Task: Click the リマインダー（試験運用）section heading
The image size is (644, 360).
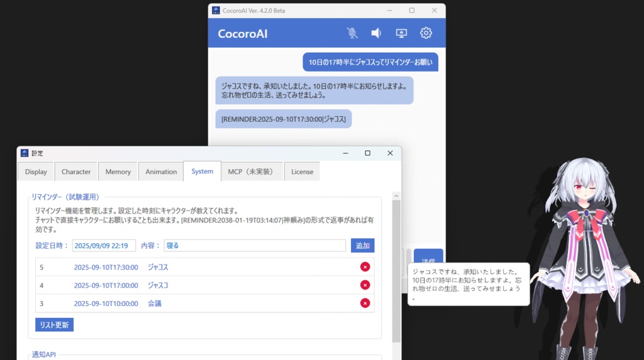Action: (x=65, y=197)
